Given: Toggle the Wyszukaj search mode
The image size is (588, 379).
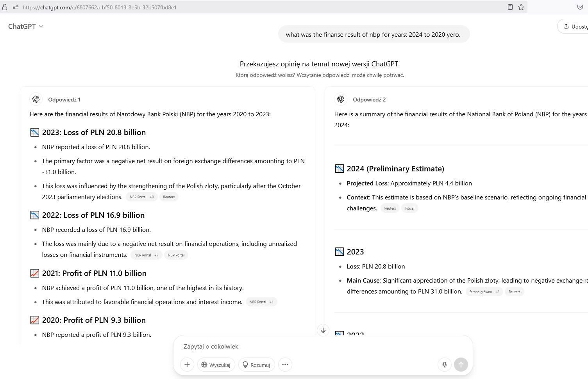Looking at the screenshot, I should click(x=216, y=365).
